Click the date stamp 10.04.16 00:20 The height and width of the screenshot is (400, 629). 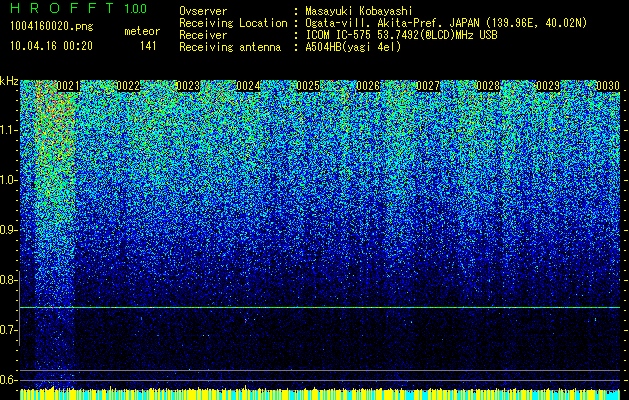(x=51, y=46)
